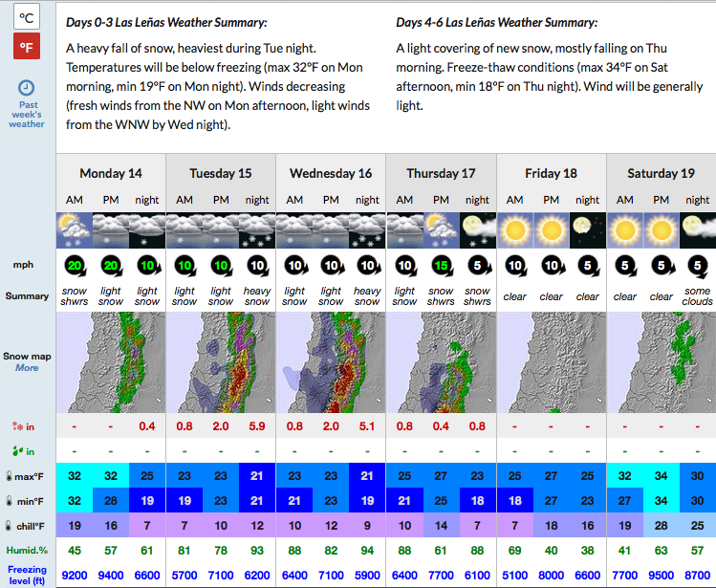Open Past week's weather link
Viewport: 716px width, 588px height.
27,114
